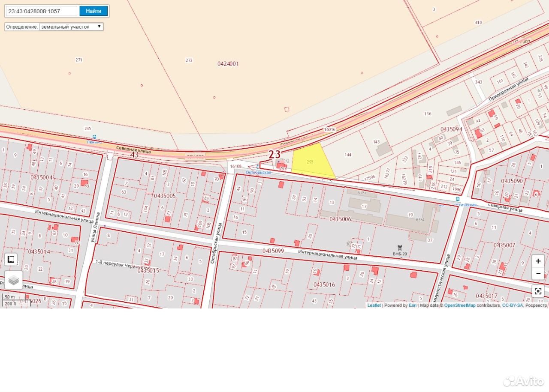Click cadastral block label 0435004

coord(42,177)
